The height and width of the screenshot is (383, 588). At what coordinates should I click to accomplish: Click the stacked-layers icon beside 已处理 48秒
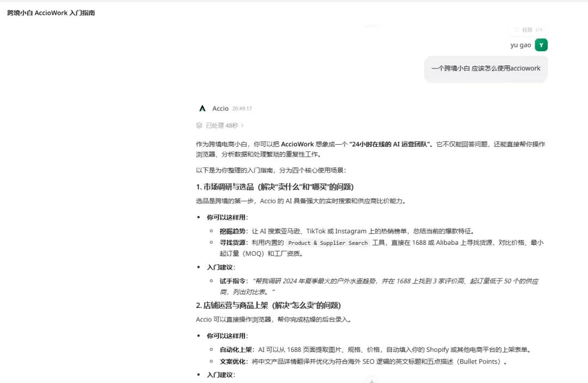coord(199,126)
